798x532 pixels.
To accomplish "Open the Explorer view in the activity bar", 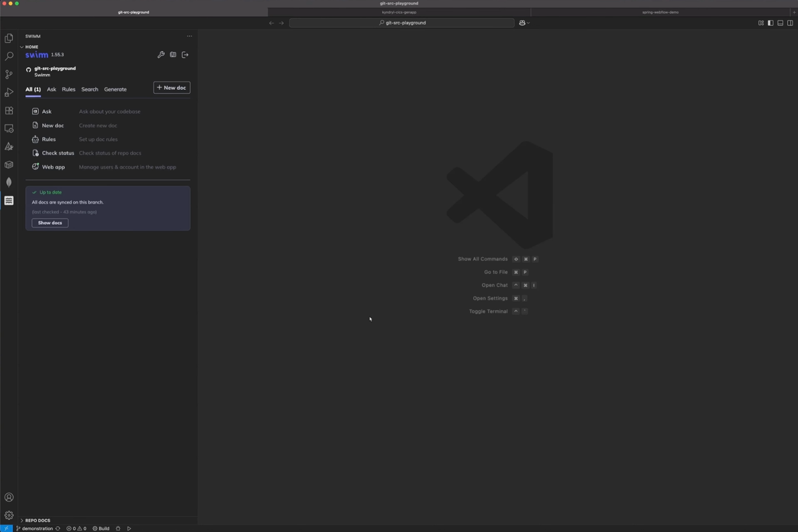I will click(9, 38).
